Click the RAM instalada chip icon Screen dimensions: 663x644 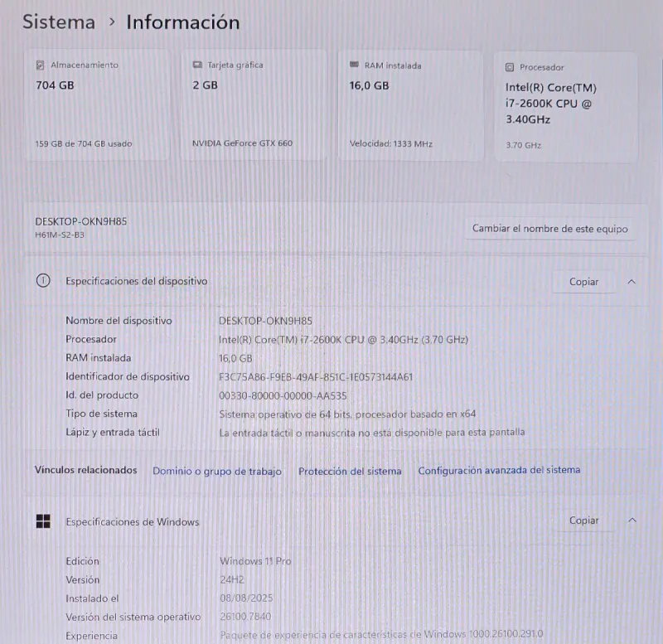pyautogui.click(x=354, y=65)
